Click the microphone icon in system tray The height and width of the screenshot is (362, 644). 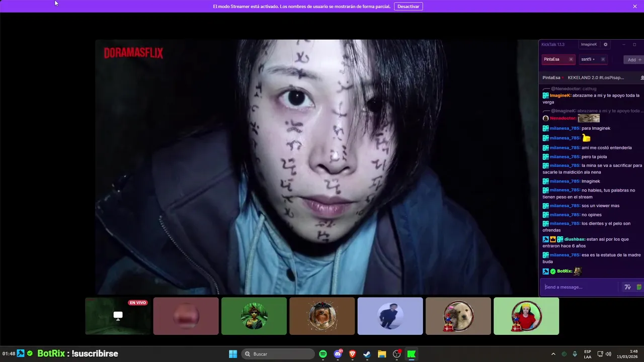click(575, 354)
